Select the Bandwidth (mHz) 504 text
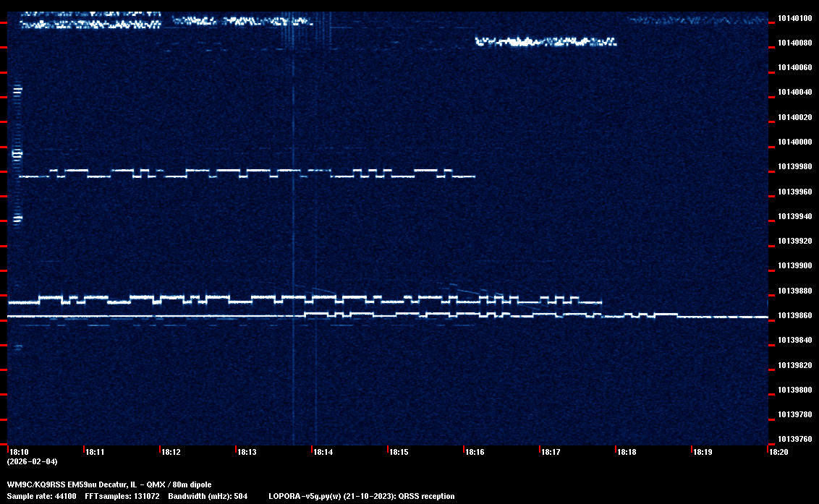 [208, 496]
